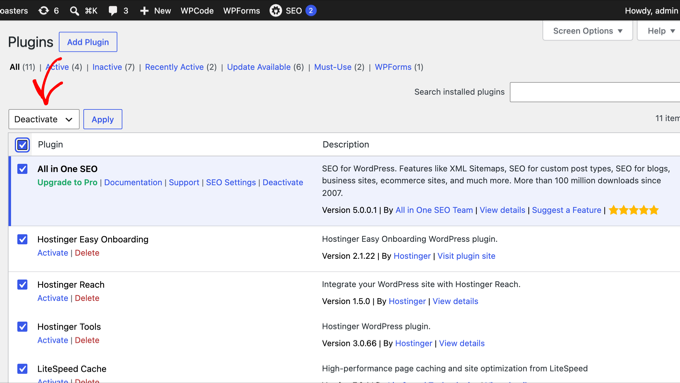Click the plus New icon in admin bar
Image resolution: width=680 pixels, height=383 pixels.
[144, 10]
